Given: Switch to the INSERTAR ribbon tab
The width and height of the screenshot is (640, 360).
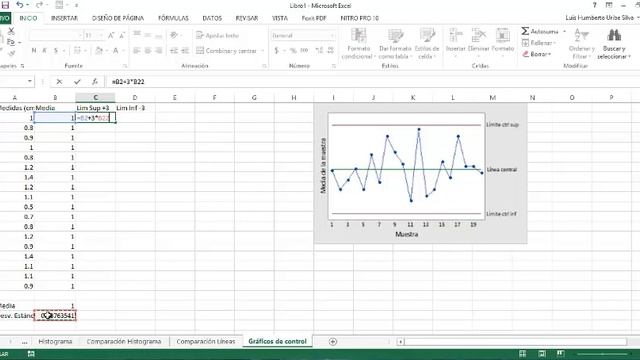Looking at the screenshot, I should click(x=64, y=18).
